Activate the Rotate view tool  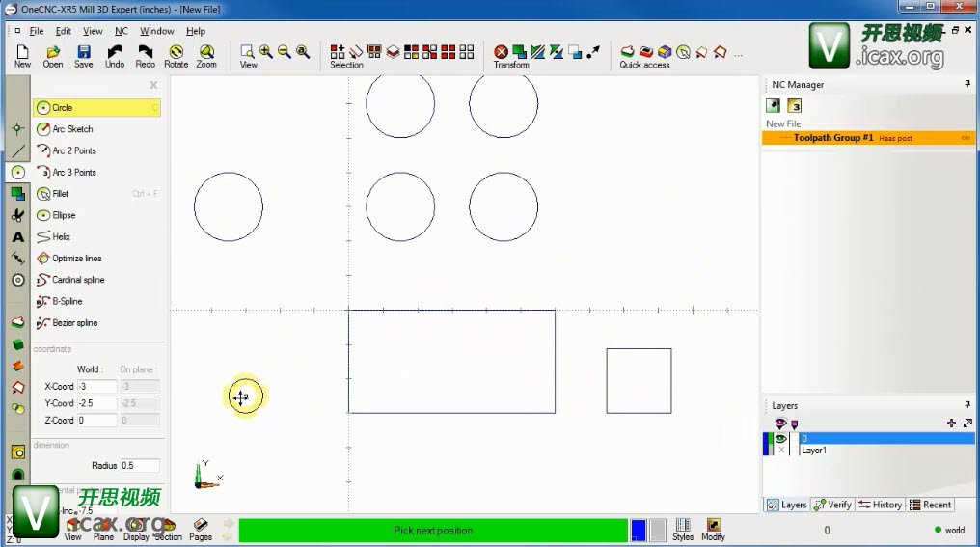coord(177,56)
